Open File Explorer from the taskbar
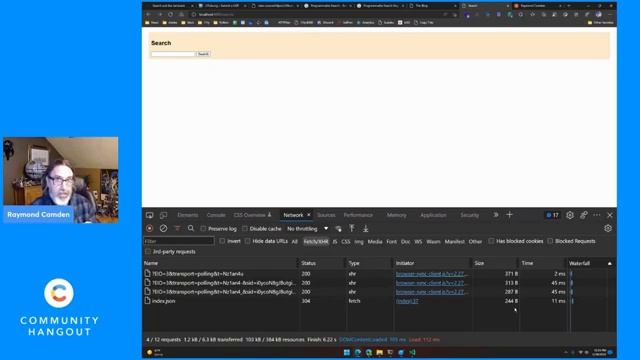The width and height of the screenshot is (640, 360). 380,352
